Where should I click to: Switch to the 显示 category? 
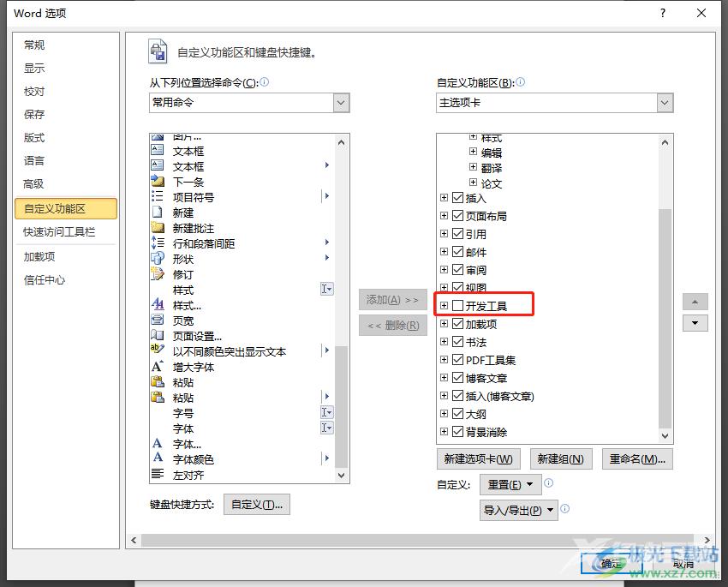(x=34, y=68)
